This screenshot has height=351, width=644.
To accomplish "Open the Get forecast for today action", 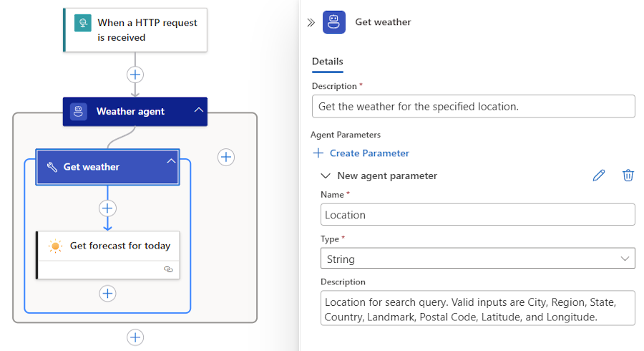I will 108,255.
